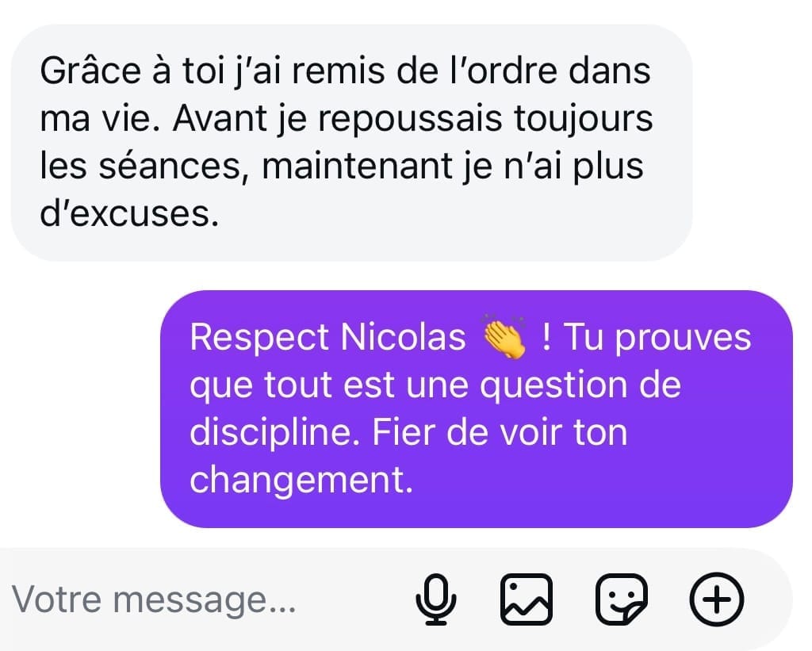Image resolution: width=812 pixels, height=651 pixels.
Task: Start a voice recording with the microphone icon
Action: (436, 599)
